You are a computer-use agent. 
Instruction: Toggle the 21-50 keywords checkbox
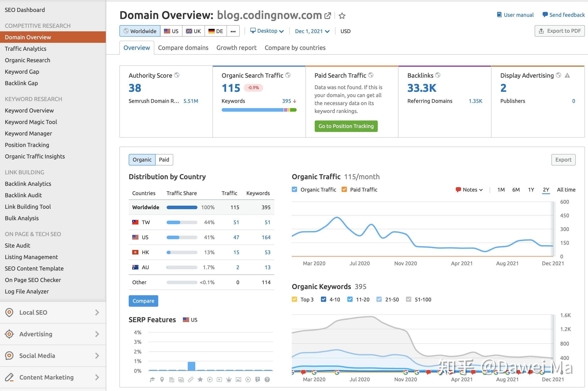click(x=379, y=299)
